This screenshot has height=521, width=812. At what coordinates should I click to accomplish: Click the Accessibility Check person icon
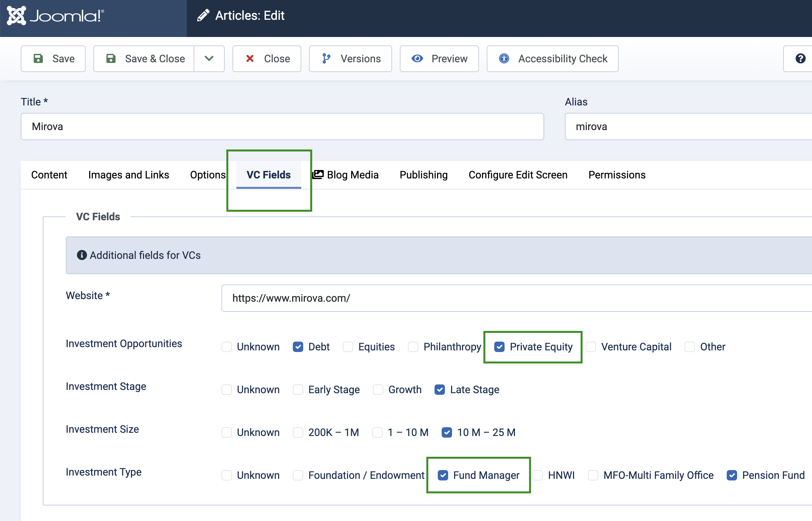pos(504,58)
